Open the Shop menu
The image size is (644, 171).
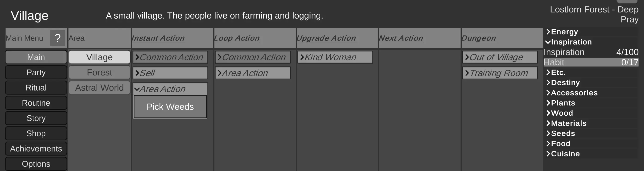coord(36,133)
